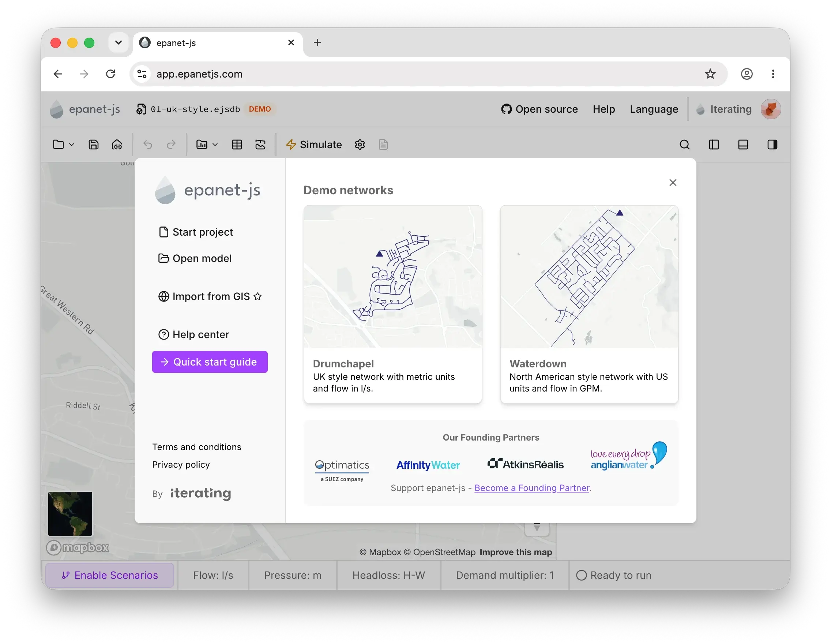Click Enable Scenarios button
Screen dimensions: 831x644
coord(110,575)
